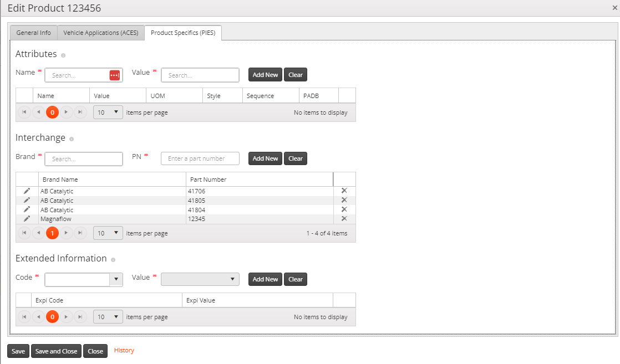This screenshot has width=620, height=364.
Task: Click the PADB column header
Action: pos(319,96)
